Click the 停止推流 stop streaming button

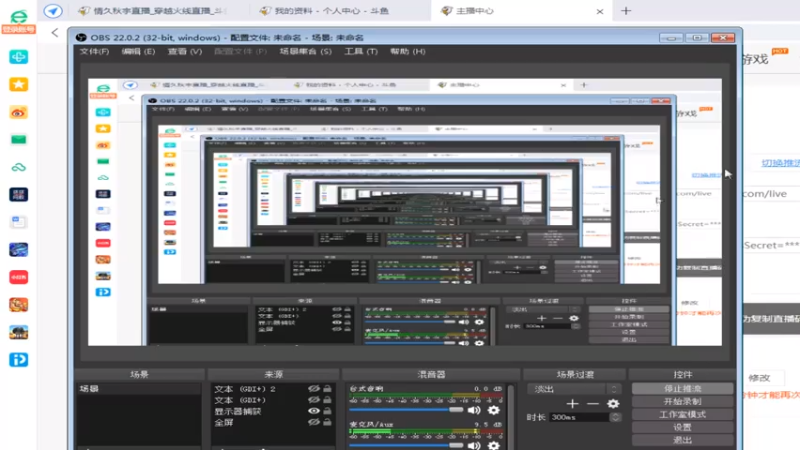point(683,389)
